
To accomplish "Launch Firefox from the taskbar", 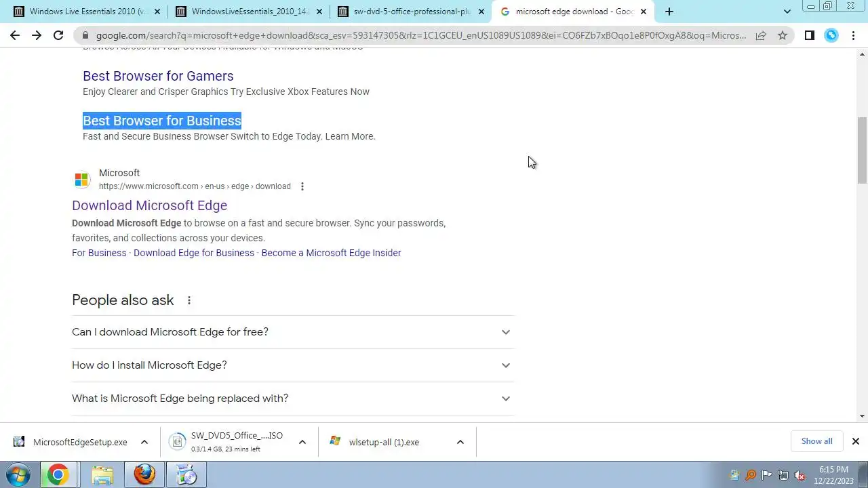I will tap(144, 474).
